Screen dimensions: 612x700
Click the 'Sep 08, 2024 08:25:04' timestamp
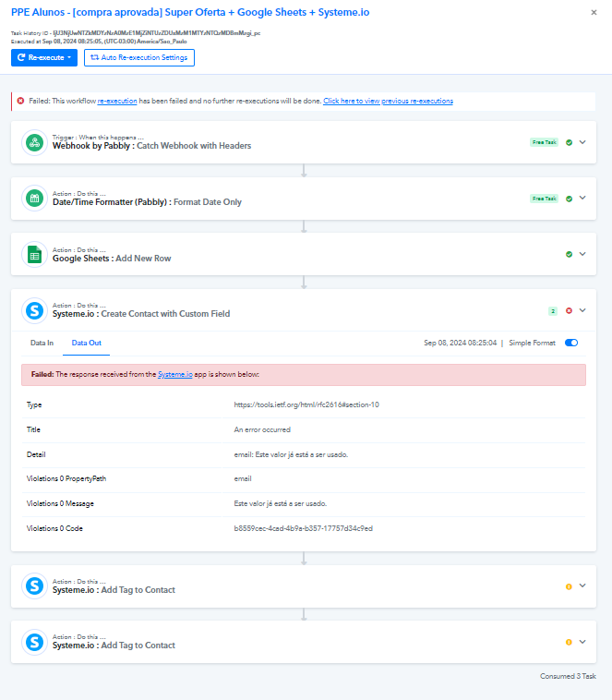[461, 343]
